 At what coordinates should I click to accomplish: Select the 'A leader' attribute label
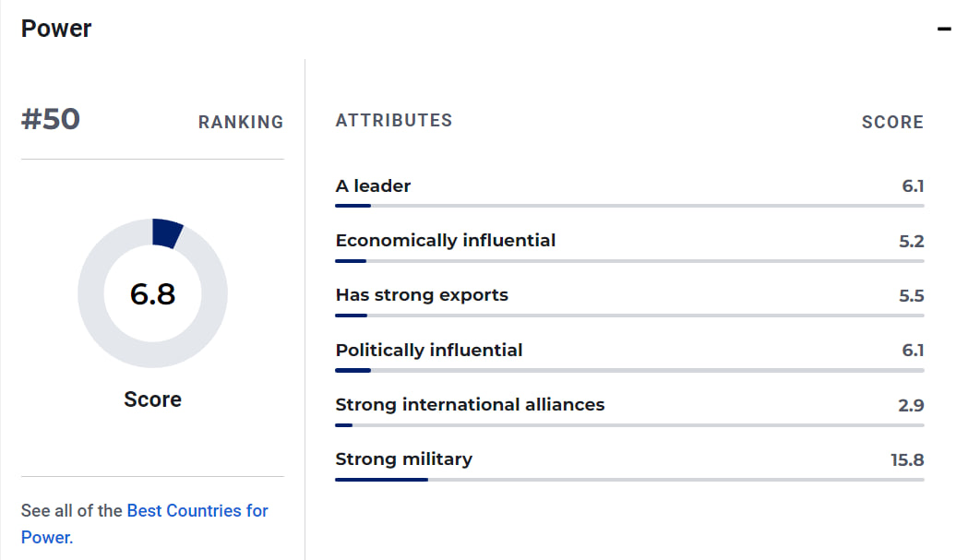(373, 185)
